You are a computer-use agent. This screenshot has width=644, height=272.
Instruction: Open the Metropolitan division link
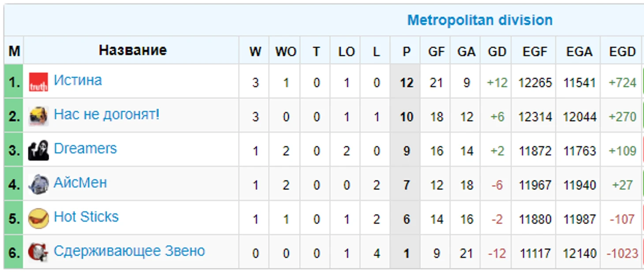tap(480, 20)
